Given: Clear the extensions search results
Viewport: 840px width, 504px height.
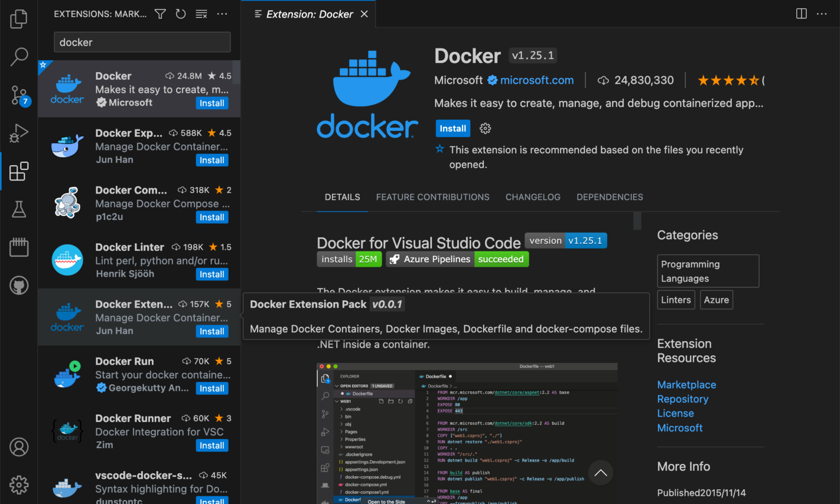Looking at the screenshot, I should pos(201,14).
